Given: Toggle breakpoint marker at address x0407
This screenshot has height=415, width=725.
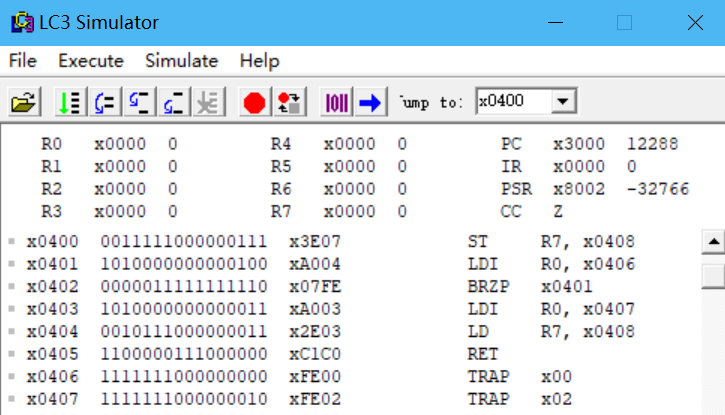Looking at the screenshot, I should coord(12,398).
